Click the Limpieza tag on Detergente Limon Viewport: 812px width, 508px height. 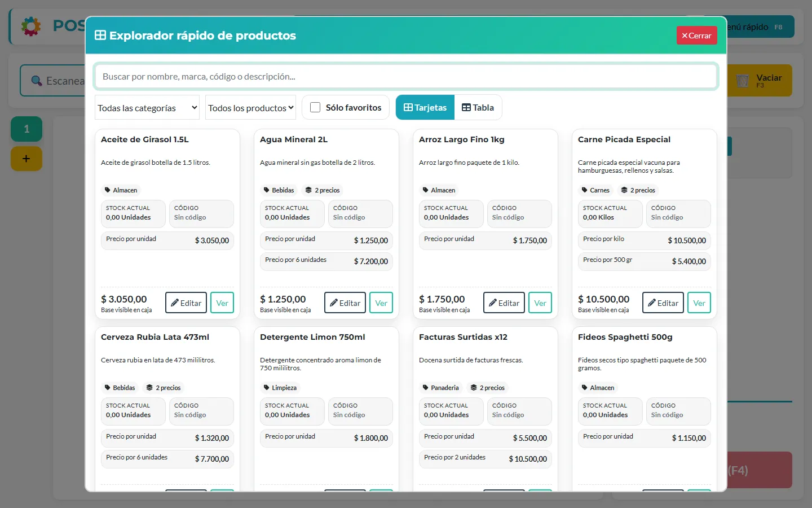[280, 388]
